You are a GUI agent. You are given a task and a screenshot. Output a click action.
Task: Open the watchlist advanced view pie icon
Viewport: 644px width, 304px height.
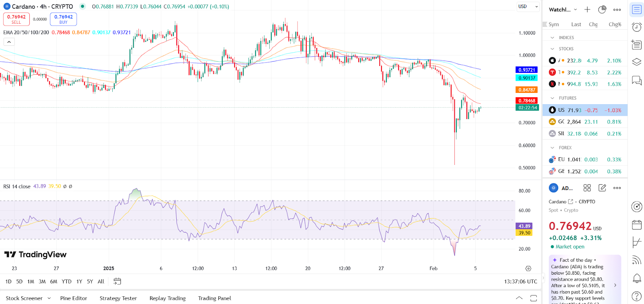[x=602, y=10]
